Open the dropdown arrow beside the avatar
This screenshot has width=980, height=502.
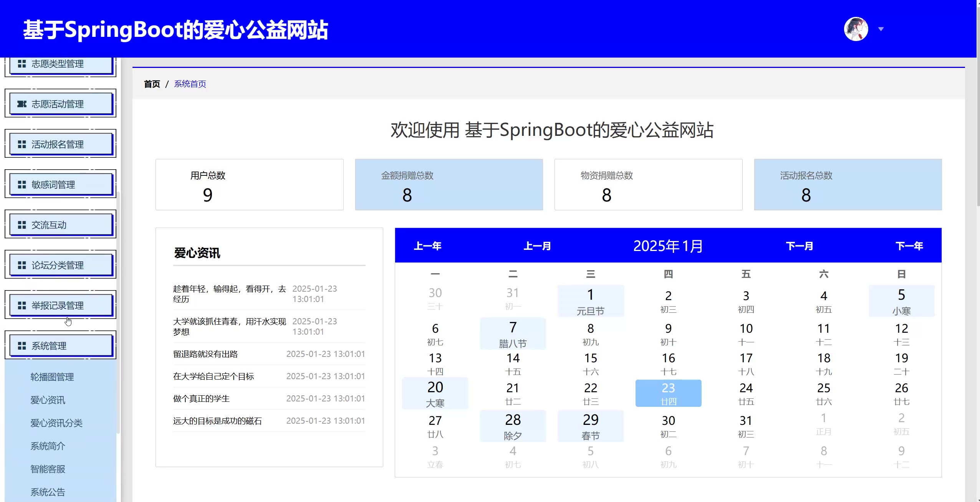[x=881, y=29]
